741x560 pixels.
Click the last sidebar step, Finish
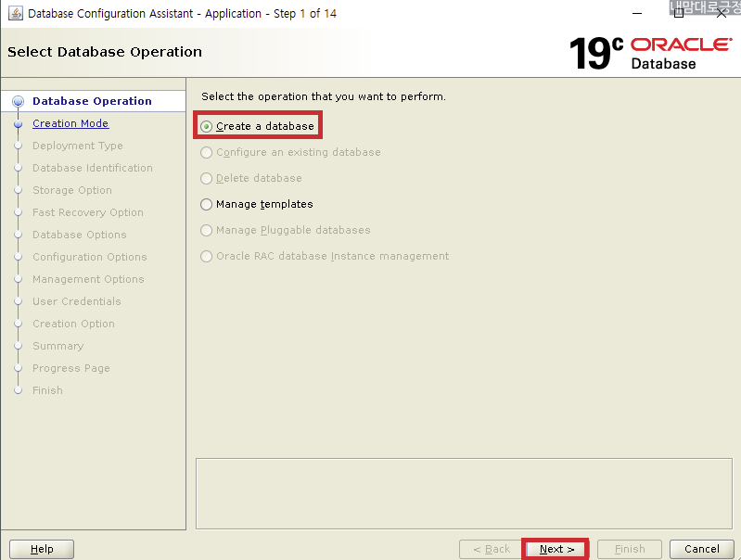click(x=47, y=390)
